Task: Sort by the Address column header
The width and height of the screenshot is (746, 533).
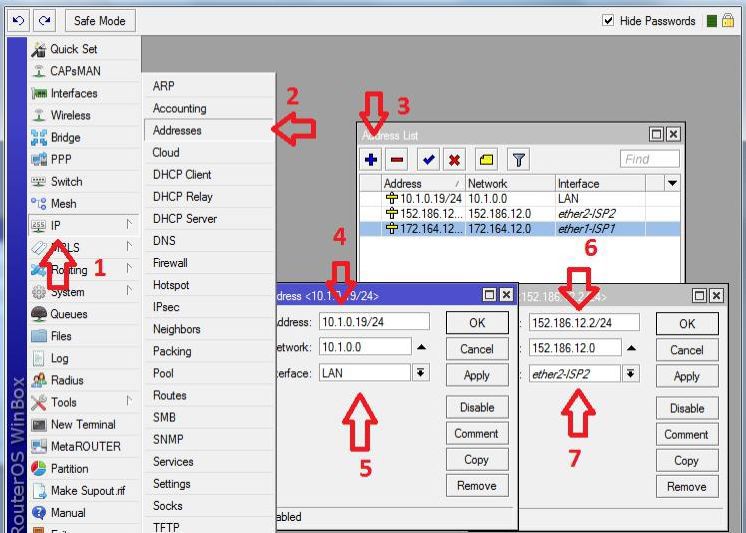Action: point(423,183)
